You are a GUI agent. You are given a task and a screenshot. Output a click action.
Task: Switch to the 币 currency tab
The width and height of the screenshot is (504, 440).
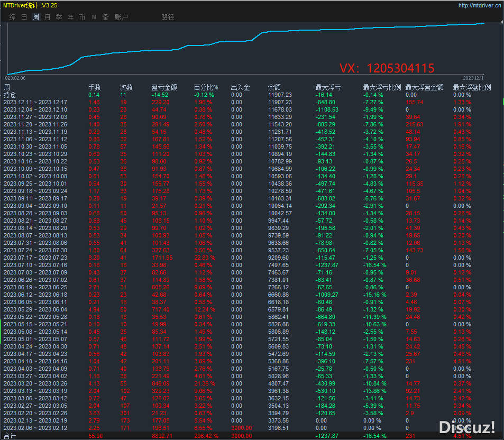pos(83,17)
